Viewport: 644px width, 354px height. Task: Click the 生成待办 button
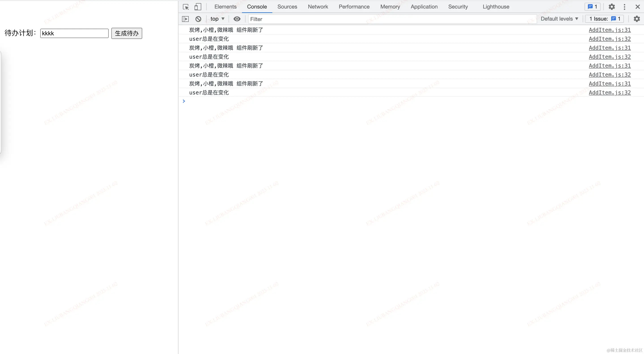(127, 33)
